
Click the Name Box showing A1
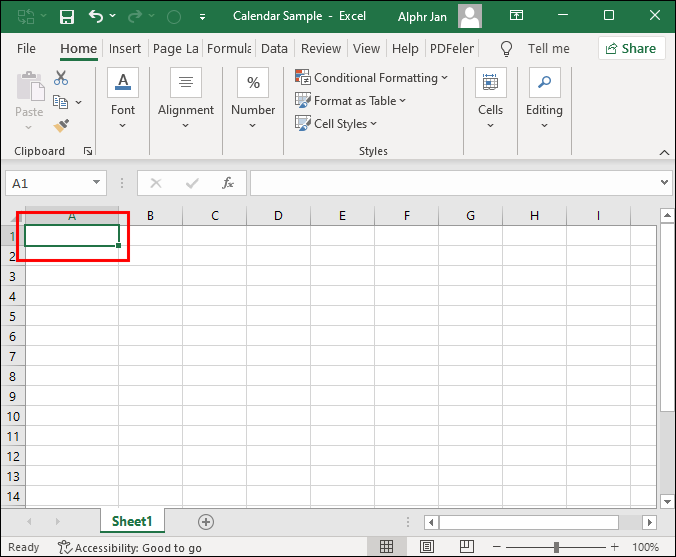(x=48, y=184)
